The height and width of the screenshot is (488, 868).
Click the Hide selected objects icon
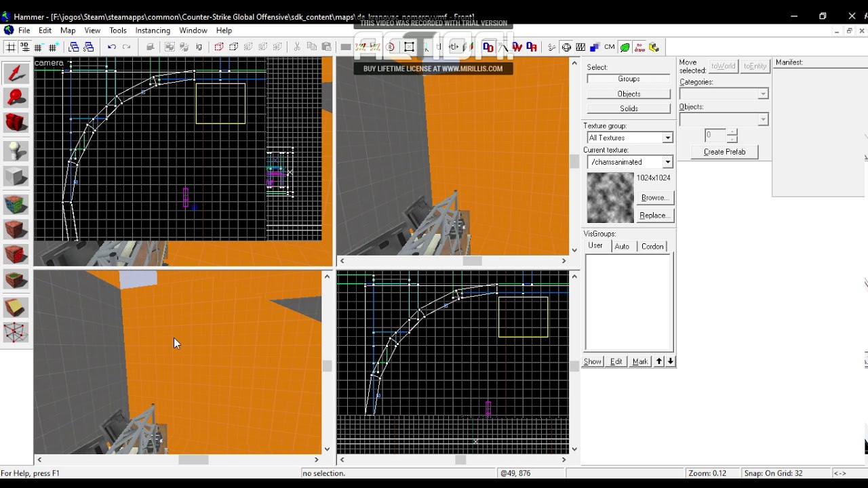[x=218, y=47]
